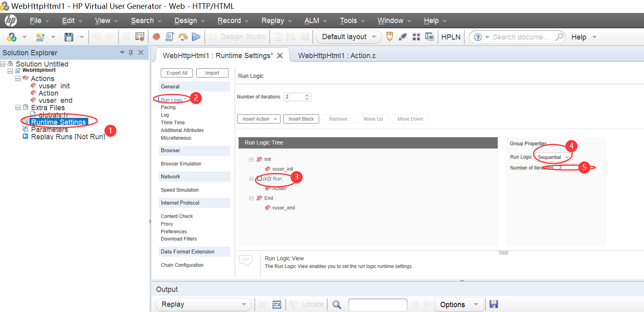
Task: Open Speed Simulation settings
Action: (180, 190)
